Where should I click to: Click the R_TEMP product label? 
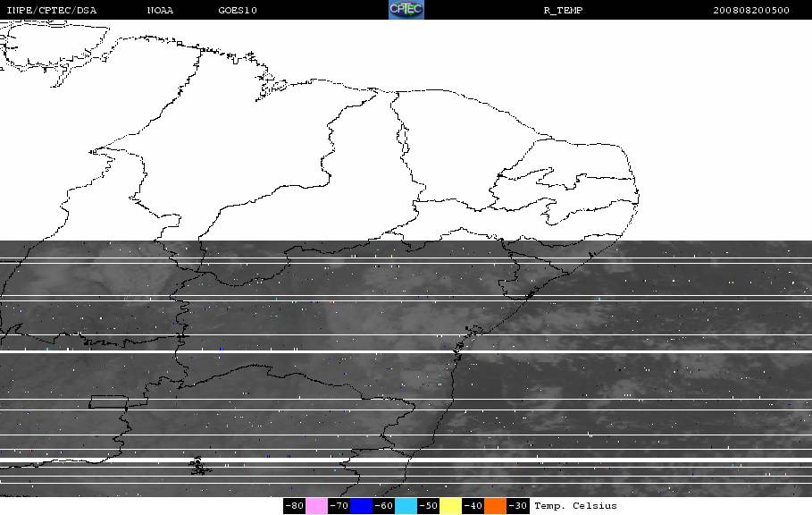pos(563,11)
